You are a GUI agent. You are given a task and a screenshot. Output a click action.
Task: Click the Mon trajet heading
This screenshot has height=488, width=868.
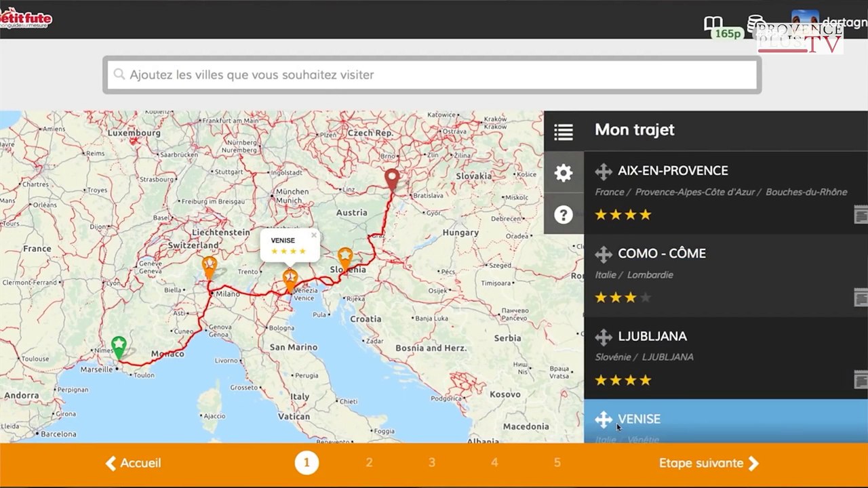(635, 130)
